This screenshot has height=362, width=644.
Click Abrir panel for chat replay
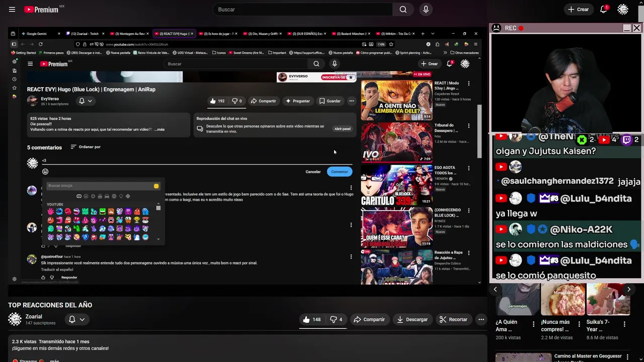pos(343,129)
